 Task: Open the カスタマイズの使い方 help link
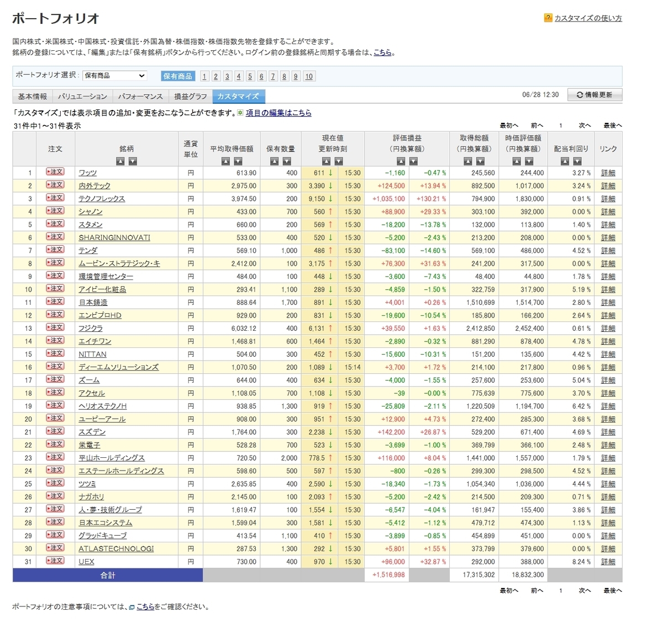tap(588, 18)
